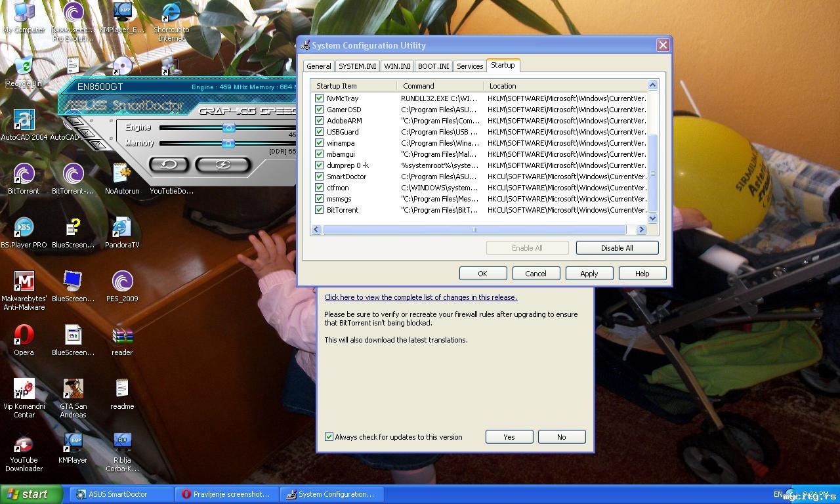Select the PandoraTV desktop icon

[x=122, y=232]
